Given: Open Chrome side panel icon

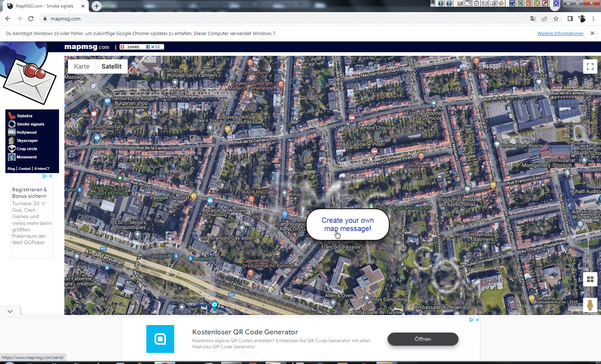Looking at the screenshot, I should click(570, 19).
